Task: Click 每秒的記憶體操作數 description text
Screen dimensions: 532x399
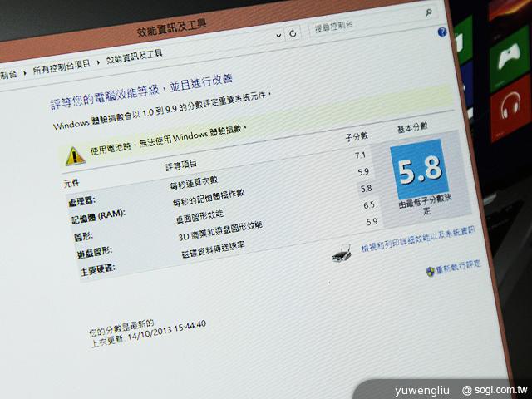Action: tap(209, 198)
